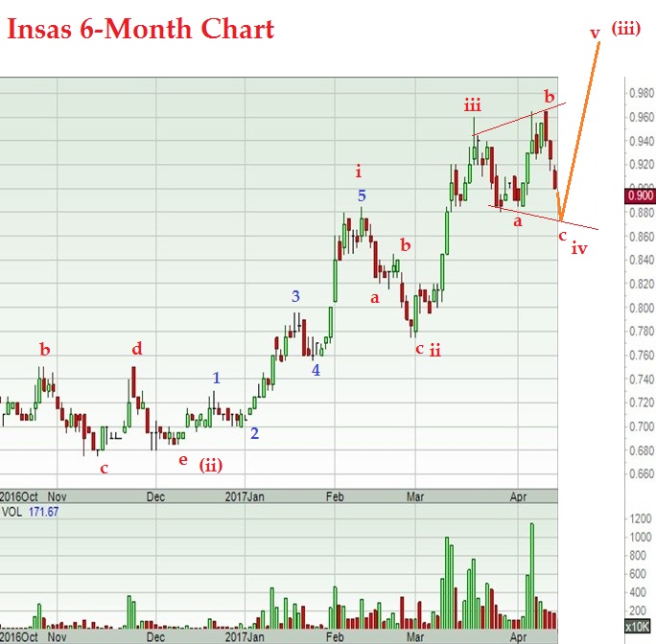
Task: Select the blue "4" wave label
Action: (316, 370)
